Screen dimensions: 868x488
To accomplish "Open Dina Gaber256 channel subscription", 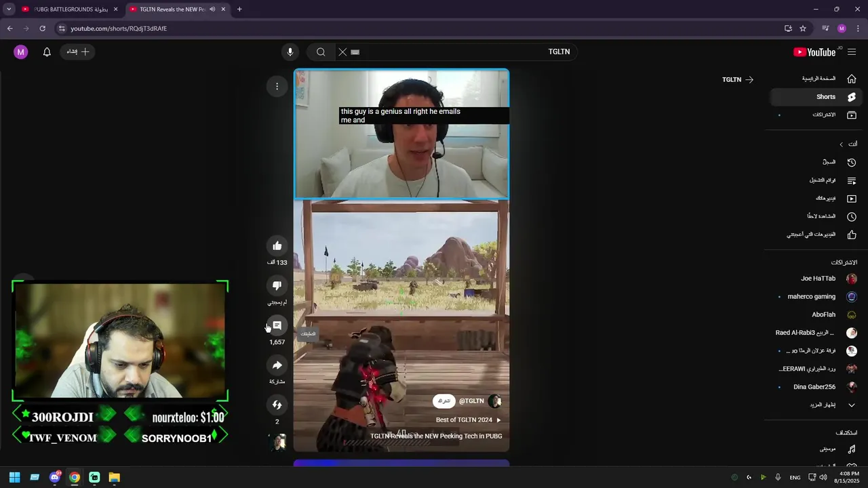I will [815, 387].
